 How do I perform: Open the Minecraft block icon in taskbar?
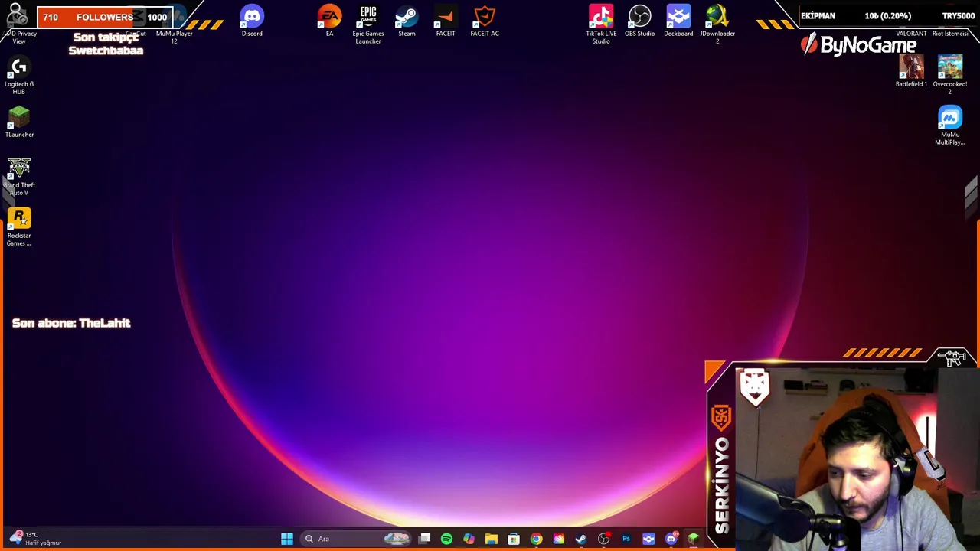[693, 539]
